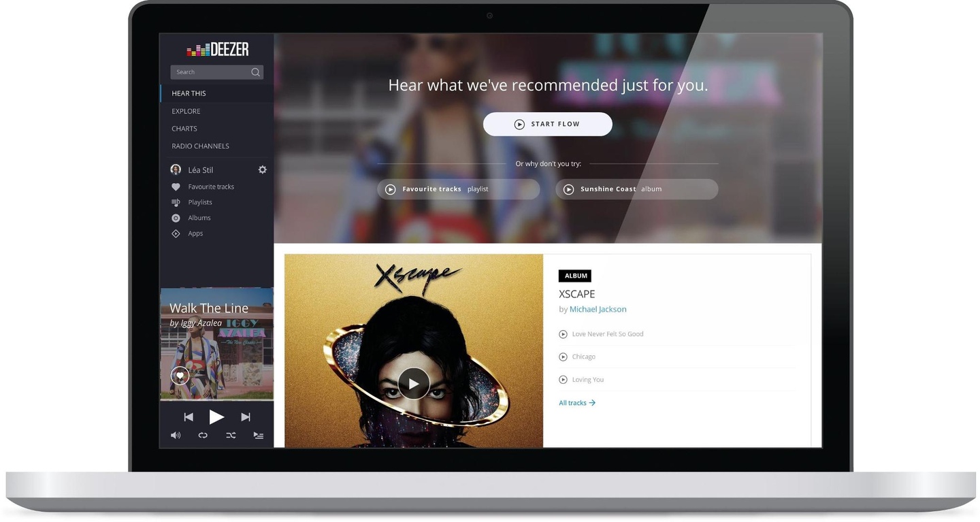Play the Favourite tracks playlist suggestion
Screen dimensions: 980x522
click(x=459, y=189)
